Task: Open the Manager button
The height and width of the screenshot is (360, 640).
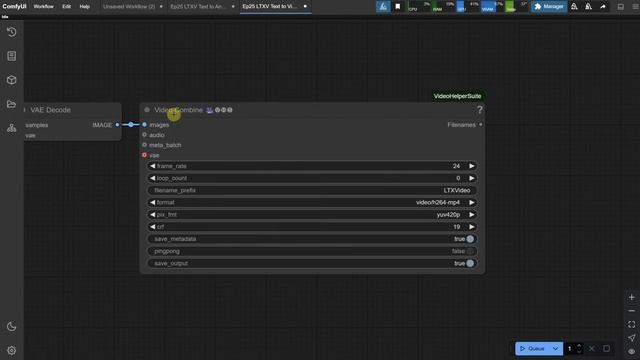Action: pyautogui.click(x=549, y=7)
